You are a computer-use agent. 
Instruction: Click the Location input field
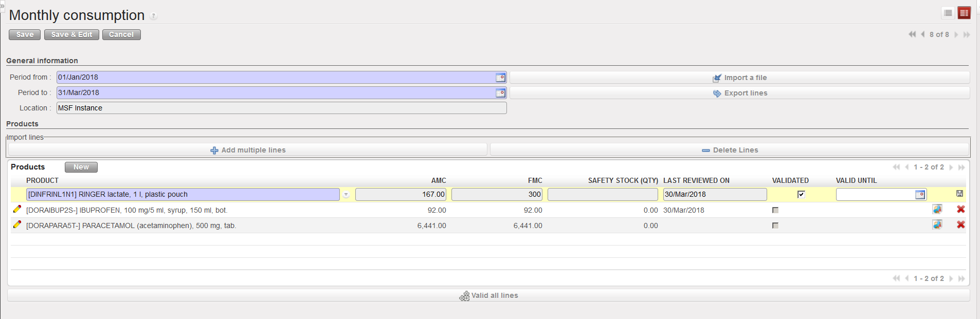[281, 108]
